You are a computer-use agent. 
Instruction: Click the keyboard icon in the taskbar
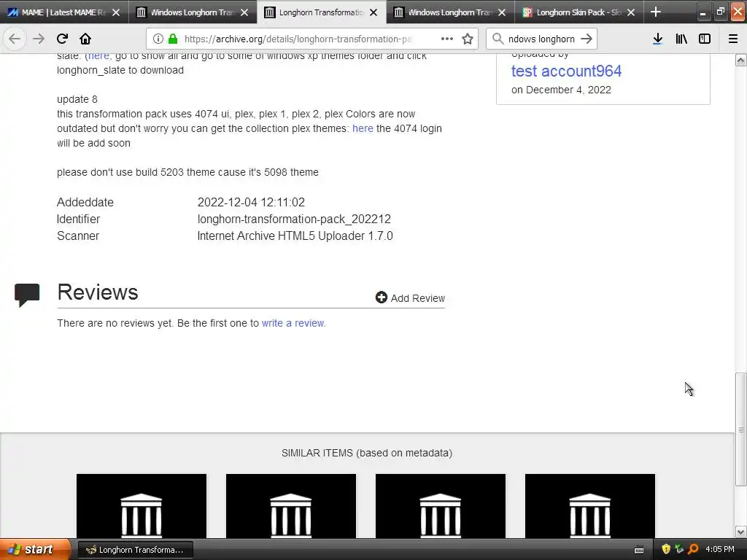pyautogui.click(x=639, y=550)
